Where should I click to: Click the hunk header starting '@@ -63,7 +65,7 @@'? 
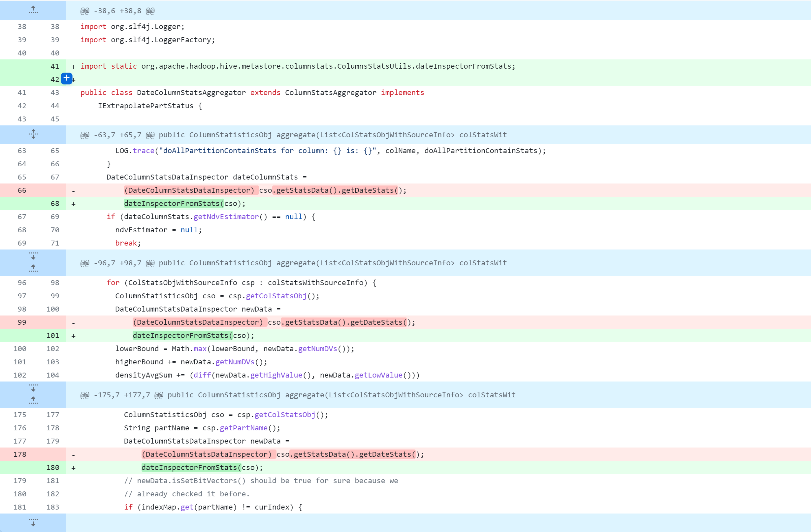coord(293,135)
